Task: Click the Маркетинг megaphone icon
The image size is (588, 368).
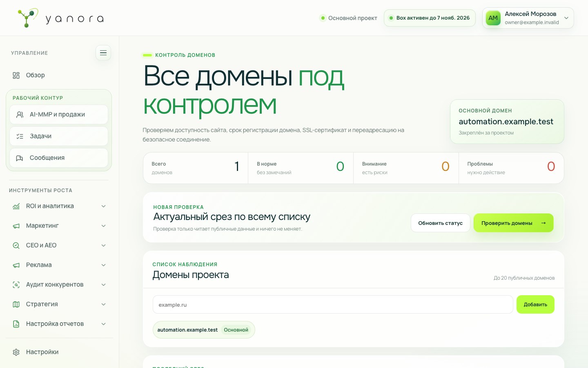Action: point(16,226)
